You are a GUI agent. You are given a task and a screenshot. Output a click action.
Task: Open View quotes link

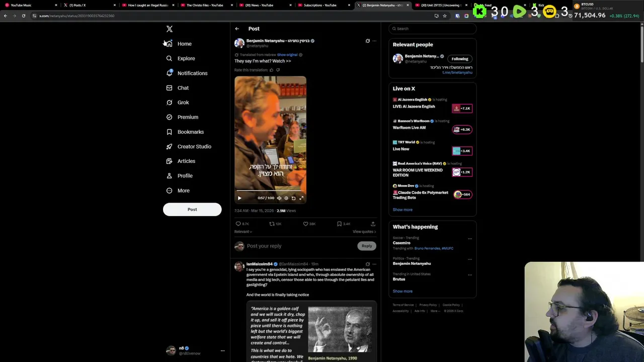click(x=364, y=232)
